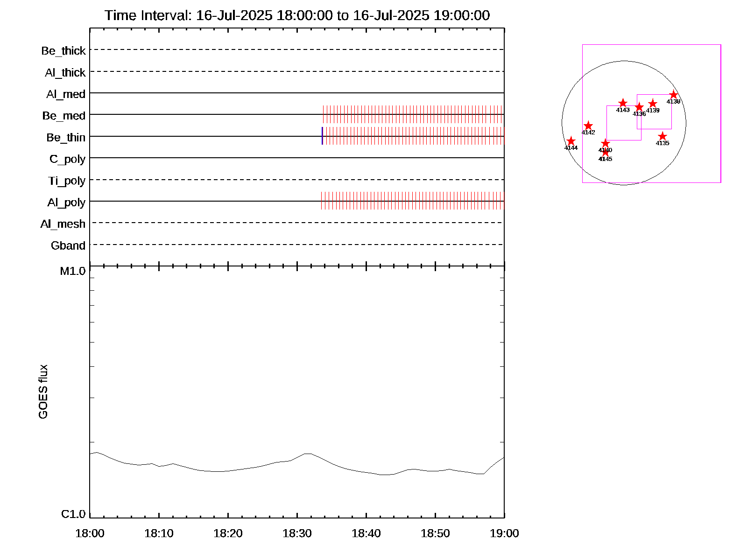Click the red star labeled 4144

click(571, 141)
